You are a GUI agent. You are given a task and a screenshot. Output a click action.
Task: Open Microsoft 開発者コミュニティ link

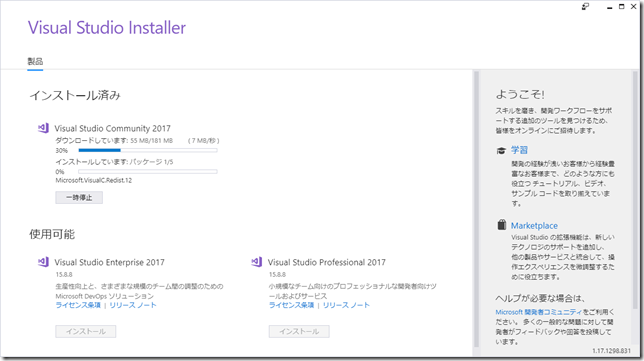pos(539,312)
